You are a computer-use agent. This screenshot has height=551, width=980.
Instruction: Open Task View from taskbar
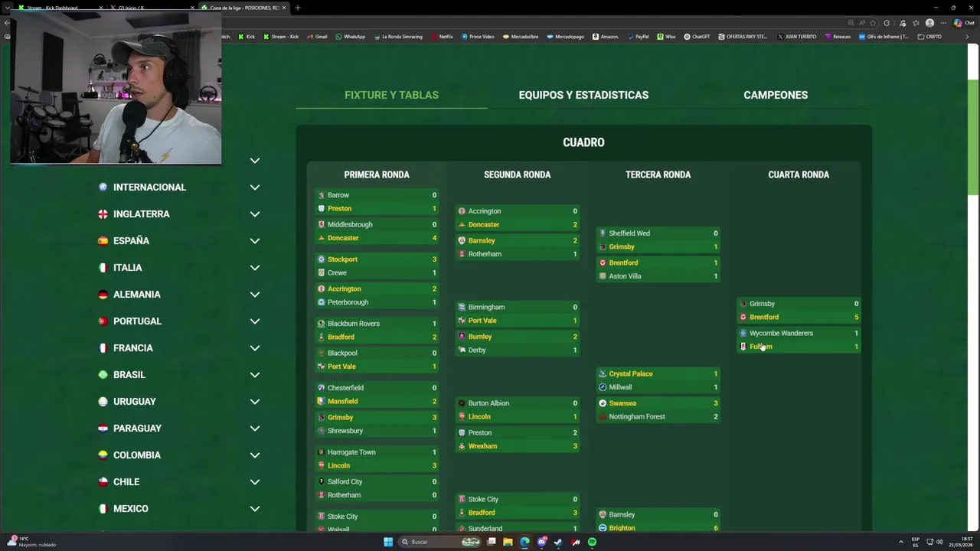click(492, 542)
